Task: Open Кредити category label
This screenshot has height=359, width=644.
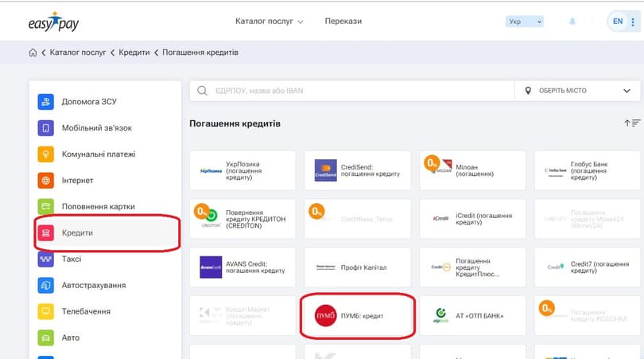Action: coord(77,232)
